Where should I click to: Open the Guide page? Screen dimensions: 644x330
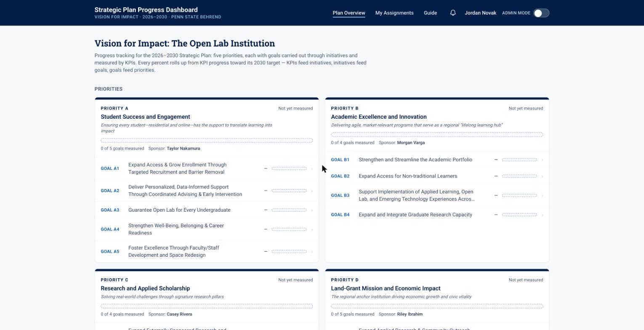[430, 13]
